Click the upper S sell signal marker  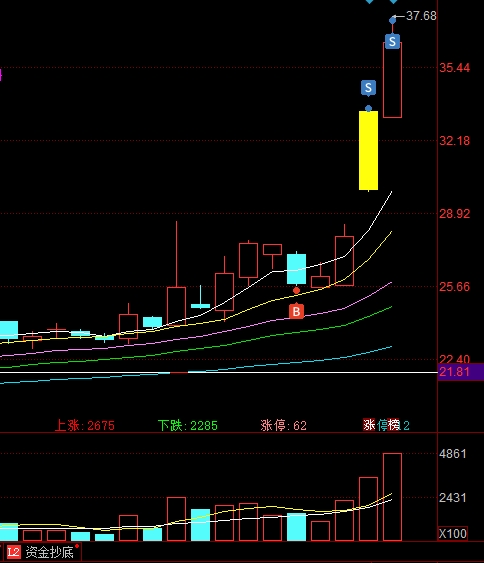point(392,42)
